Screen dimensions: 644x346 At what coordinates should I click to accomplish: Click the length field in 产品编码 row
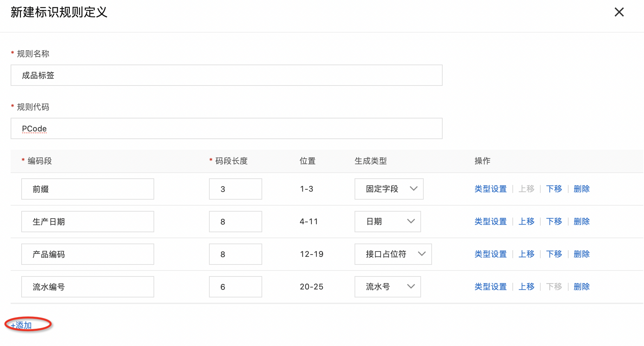(236, 254)
